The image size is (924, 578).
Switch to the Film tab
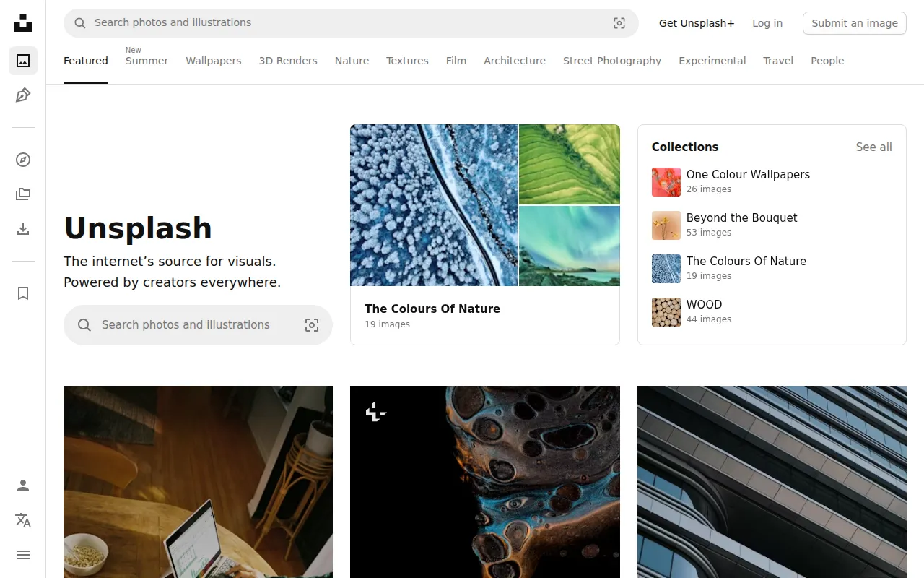click(x=456, y=61)
